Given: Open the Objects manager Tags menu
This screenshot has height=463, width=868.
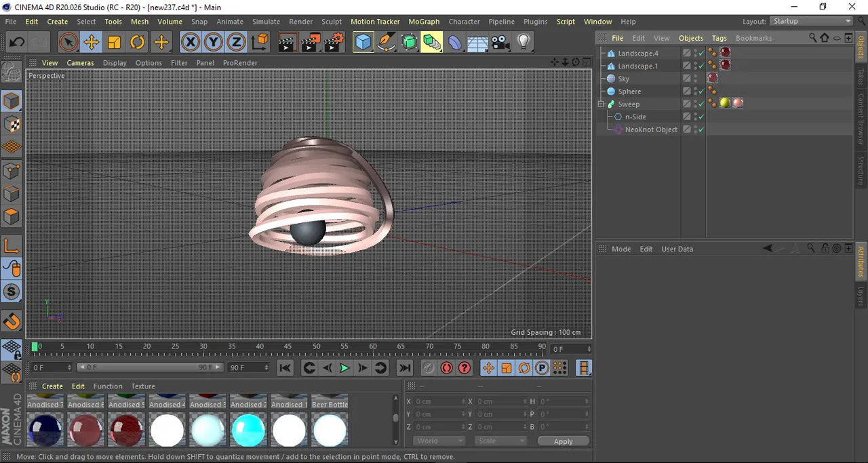Looking at the screenshot, I should pyautogui.click(x=719, y=38).
